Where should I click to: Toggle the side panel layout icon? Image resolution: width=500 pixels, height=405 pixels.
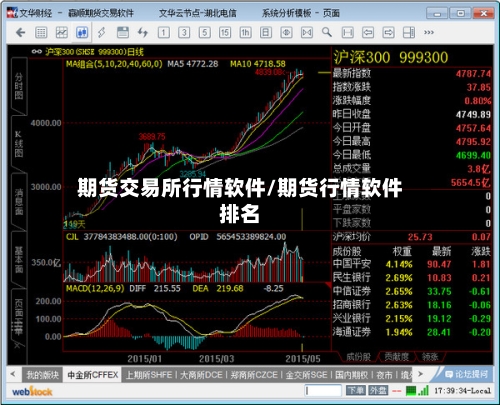(409, 33)
